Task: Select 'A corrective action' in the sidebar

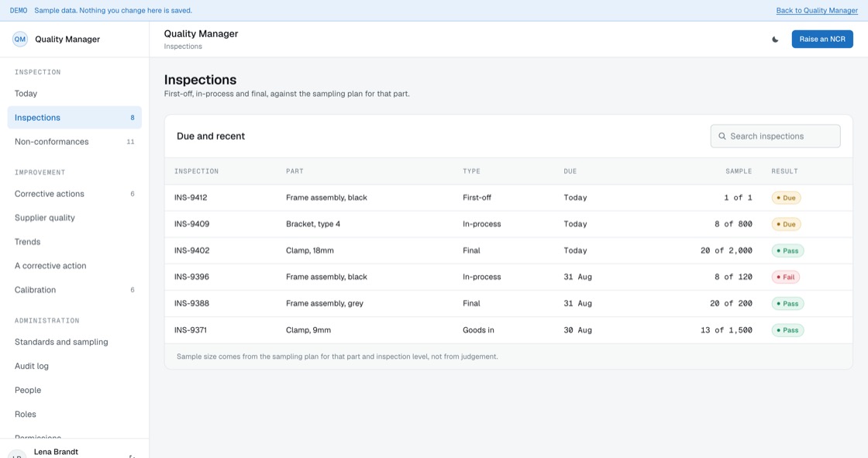Action: pos(74,266)
